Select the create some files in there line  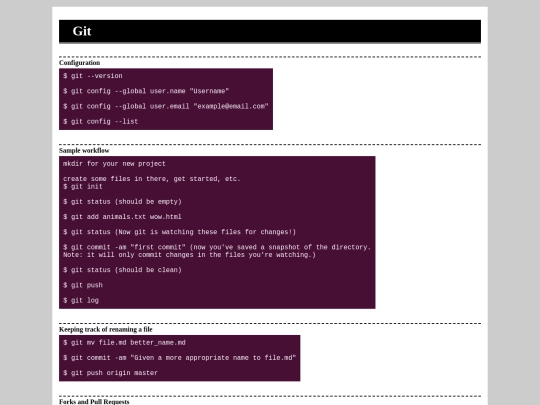point(152,179)
